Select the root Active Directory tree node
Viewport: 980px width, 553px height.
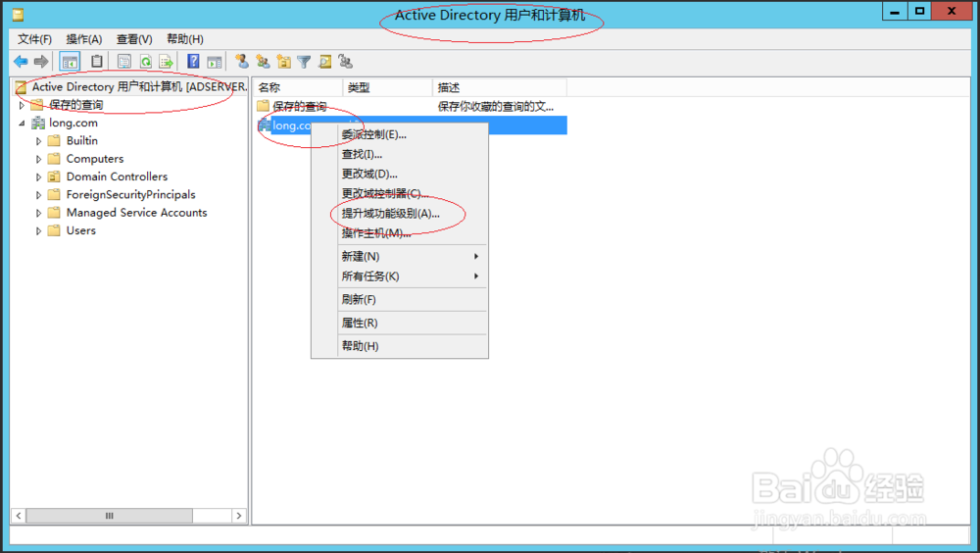[139, 87]
